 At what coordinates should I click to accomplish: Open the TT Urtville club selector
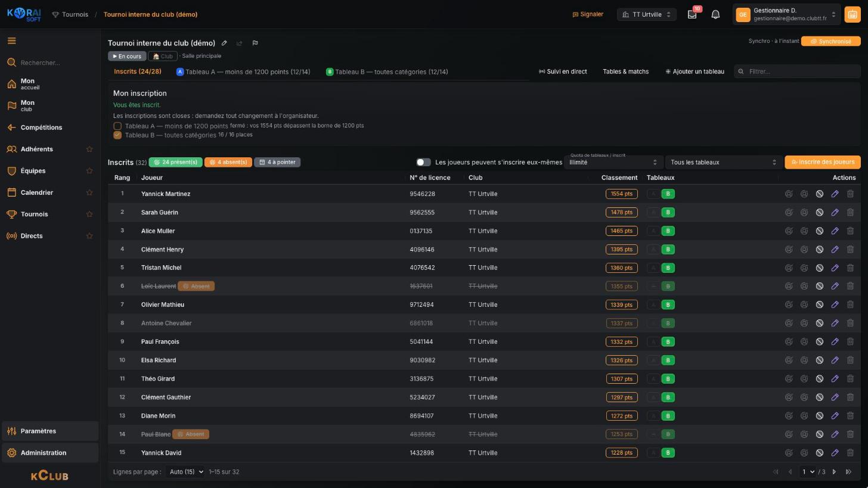point(646,15)
